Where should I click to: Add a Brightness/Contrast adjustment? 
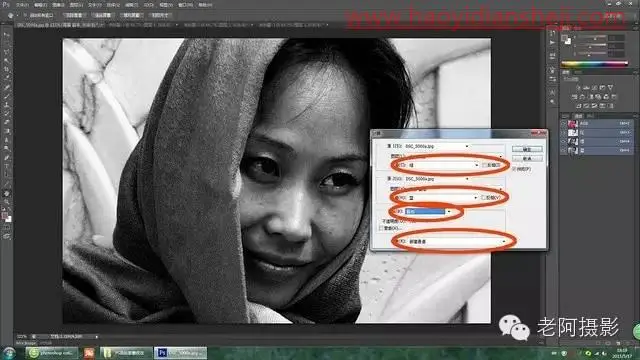[578, 87]
